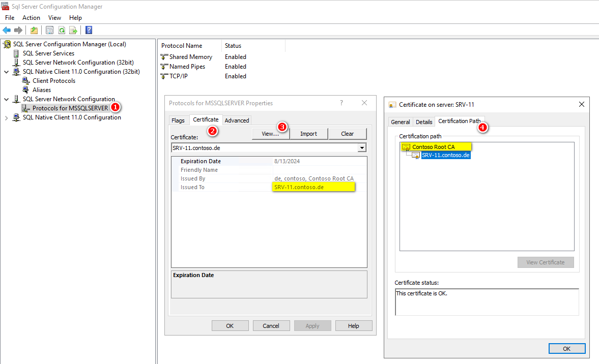Select Client Protocols in the tree
Screen dimensions: 599x364
click(x=54, y=80)
